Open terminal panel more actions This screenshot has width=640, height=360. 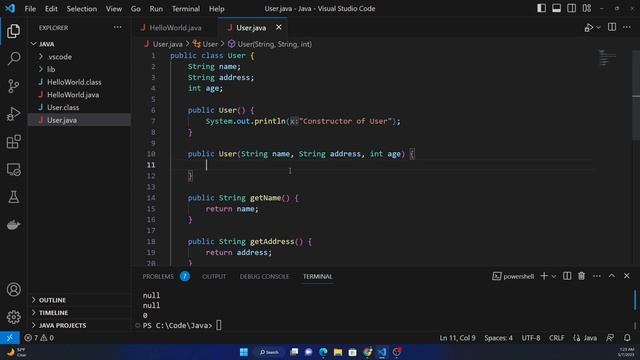pyautogui.click(x=597, y=276)
